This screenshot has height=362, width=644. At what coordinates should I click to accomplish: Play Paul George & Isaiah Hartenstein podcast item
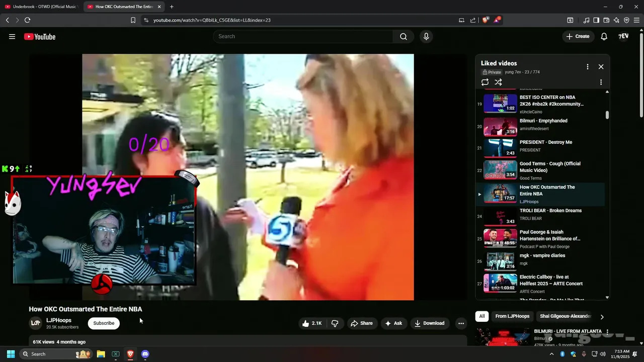point(540,238)
